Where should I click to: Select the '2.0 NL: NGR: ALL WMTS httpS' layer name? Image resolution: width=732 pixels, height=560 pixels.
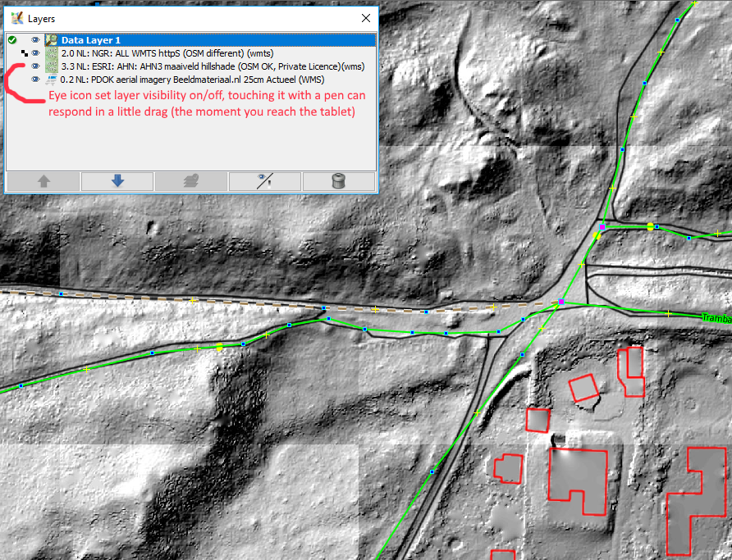click(x=167, y=53)
